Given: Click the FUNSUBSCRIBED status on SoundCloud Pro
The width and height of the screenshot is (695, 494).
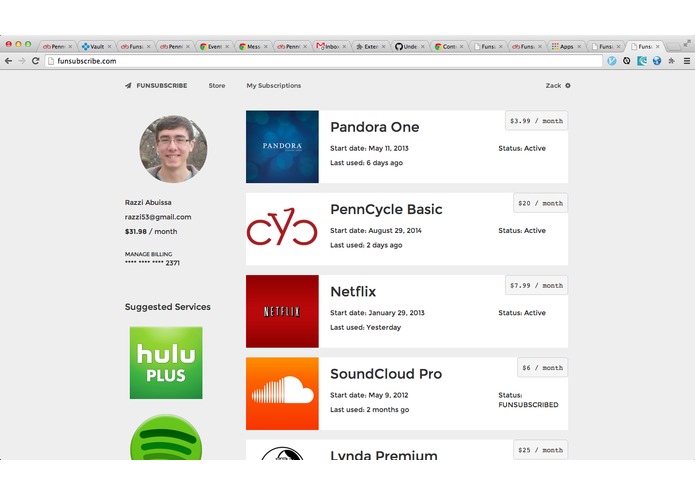Looking at the screenshot, I should coord(528,405).
